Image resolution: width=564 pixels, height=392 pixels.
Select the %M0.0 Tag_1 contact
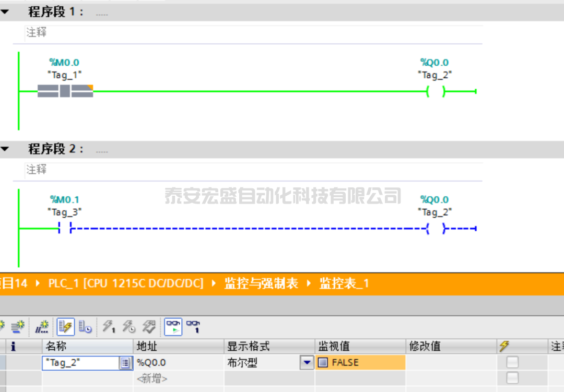pyautogui.click(x=65, y=91)
